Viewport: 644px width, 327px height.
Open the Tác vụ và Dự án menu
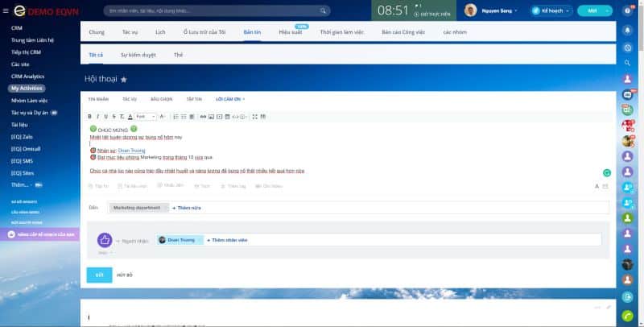30,113
